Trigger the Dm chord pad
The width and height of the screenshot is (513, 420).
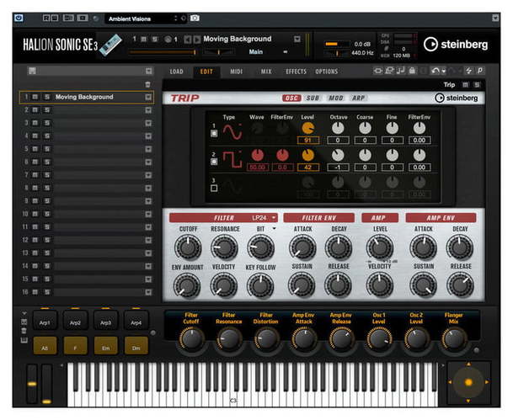(136, 347)
